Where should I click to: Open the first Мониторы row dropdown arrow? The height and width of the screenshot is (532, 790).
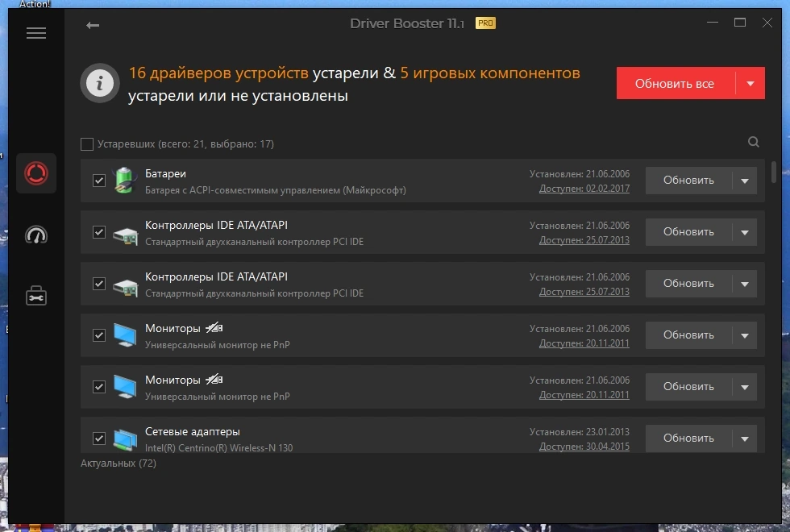coord(745,335)
